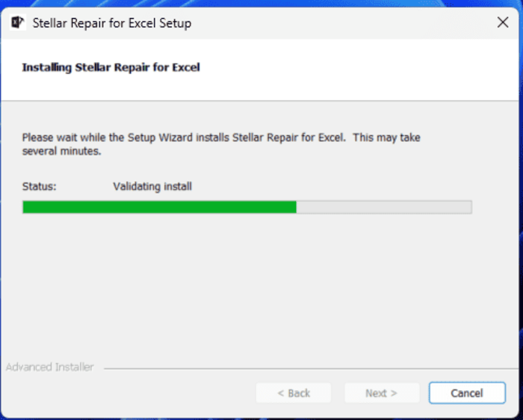Click the several minutes text line
The width and height of the screenshot is (523, 420).
(x=61, y=151)
